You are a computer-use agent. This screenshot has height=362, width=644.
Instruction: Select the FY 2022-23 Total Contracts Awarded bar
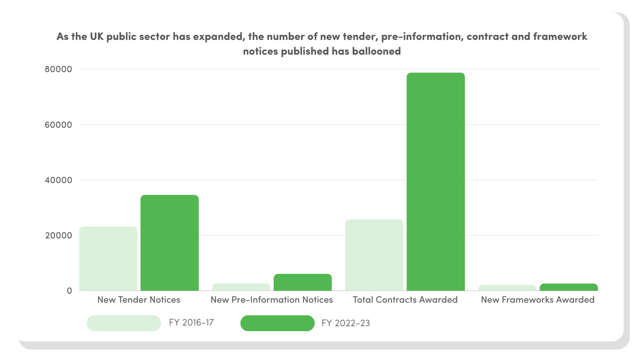click(435, 182)
